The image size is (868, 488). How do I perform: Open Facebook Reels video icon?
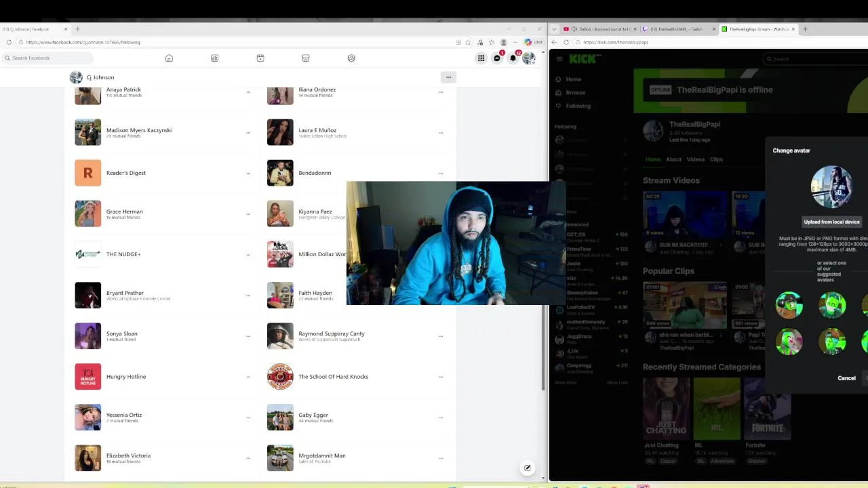pos(260,58)
